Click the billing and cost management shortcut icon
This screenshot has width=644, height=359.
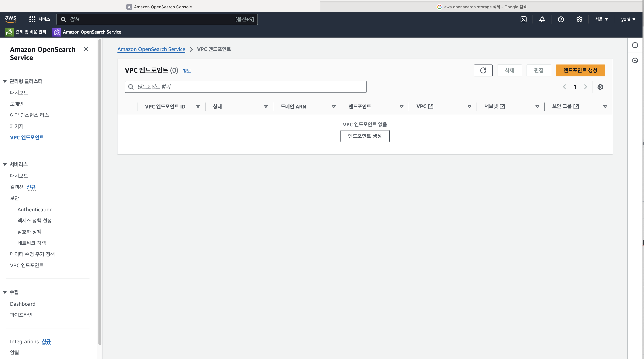(10, 32)
